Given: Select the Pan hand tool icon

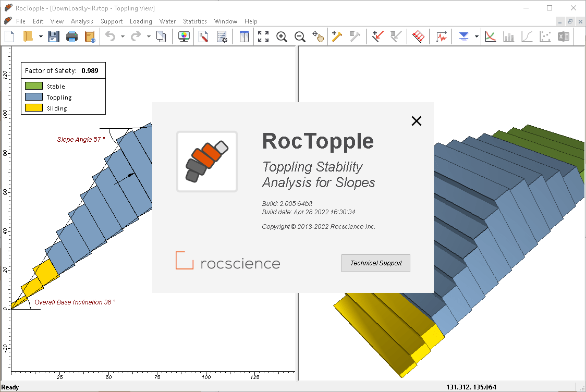Looking at the screenshot, I should (x=318, y=36).
